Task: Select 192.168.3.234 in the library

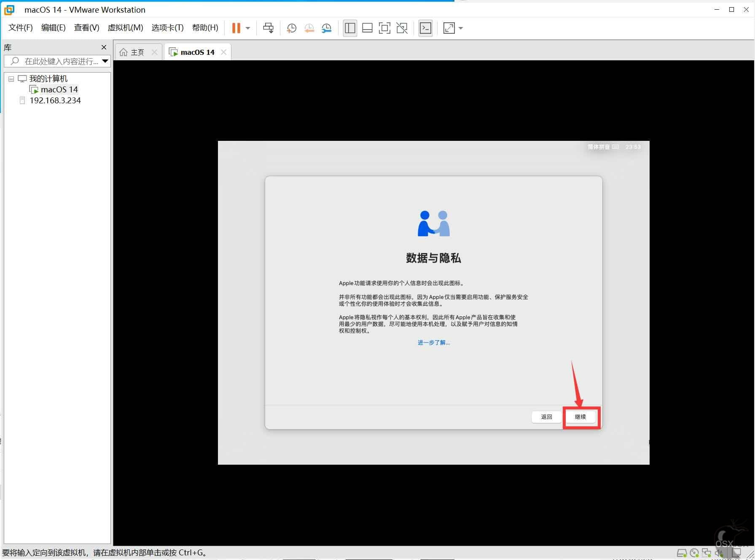Action: click(55, 100)
